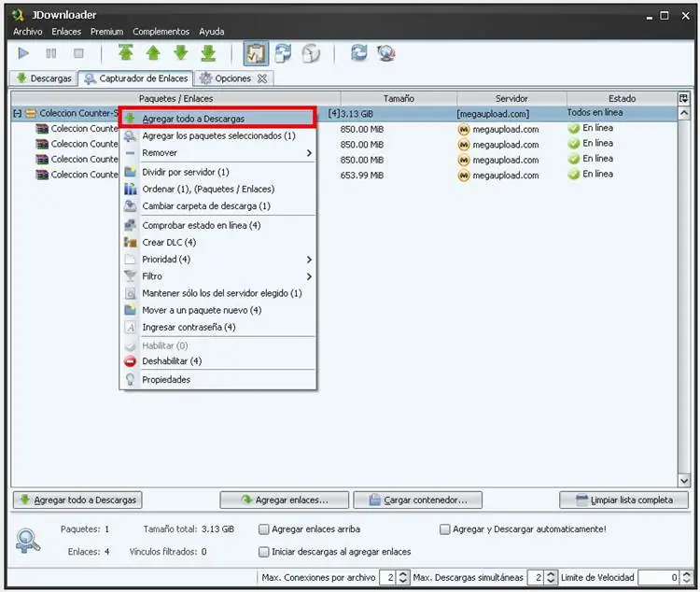Collapse the Coleccion Counter package tree
This screenshot has width=700, height=592.
[17, 114]
